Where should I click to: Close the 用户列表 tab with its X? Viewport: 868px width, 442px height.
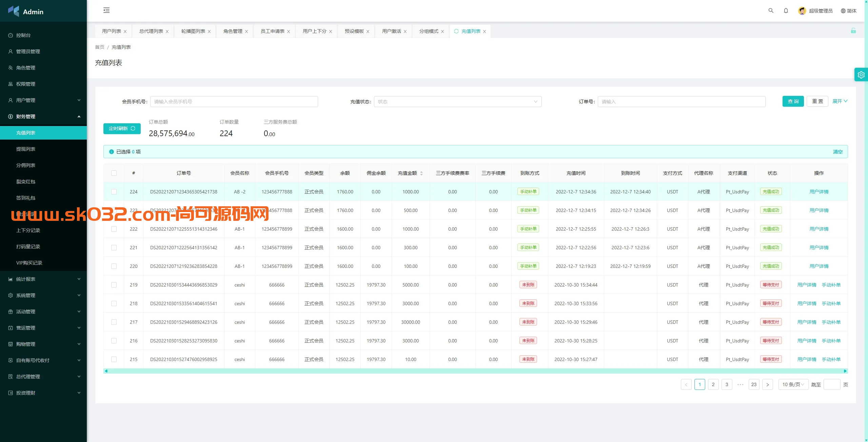click(125, 31)
